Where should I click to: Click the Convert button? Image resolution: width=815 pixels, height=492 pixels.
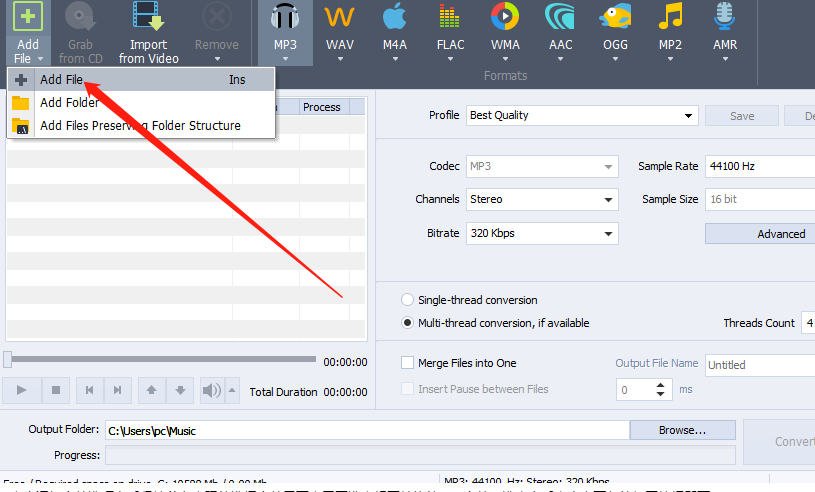coord(780,442)
